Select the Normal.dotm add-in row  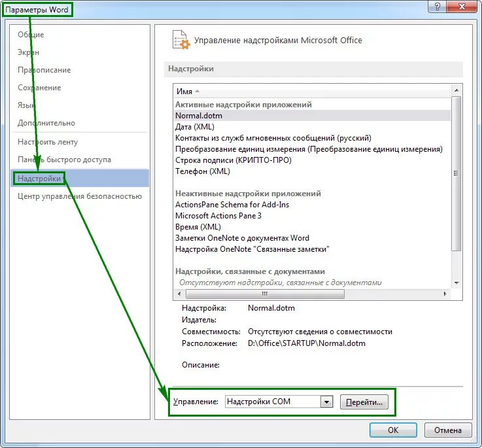tap(312, 116)
